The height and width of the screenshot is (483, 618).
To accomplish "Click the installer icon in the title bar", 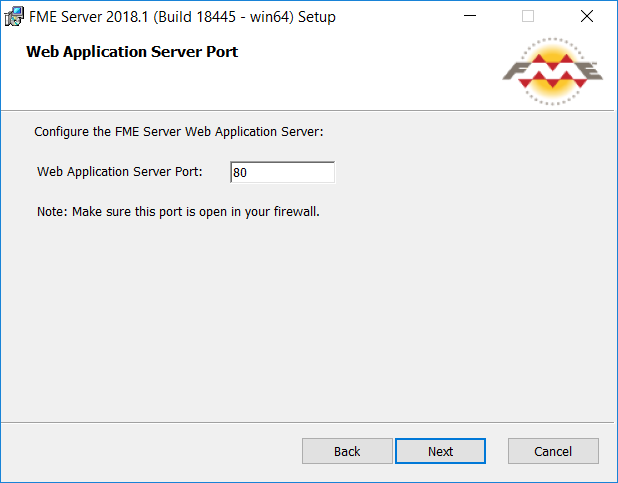I will coord(14,17).
